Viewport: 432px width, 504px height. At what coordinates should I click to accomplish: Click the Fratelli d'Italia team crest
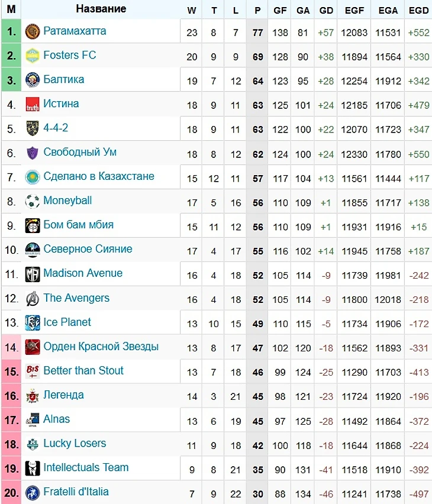[x=33, y=492]
